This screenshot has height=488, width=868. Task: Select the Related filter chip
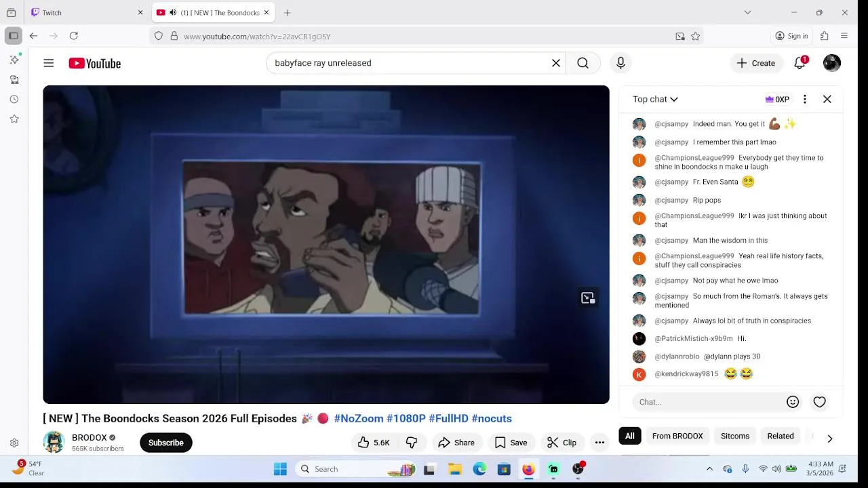(x=781, y=436)
